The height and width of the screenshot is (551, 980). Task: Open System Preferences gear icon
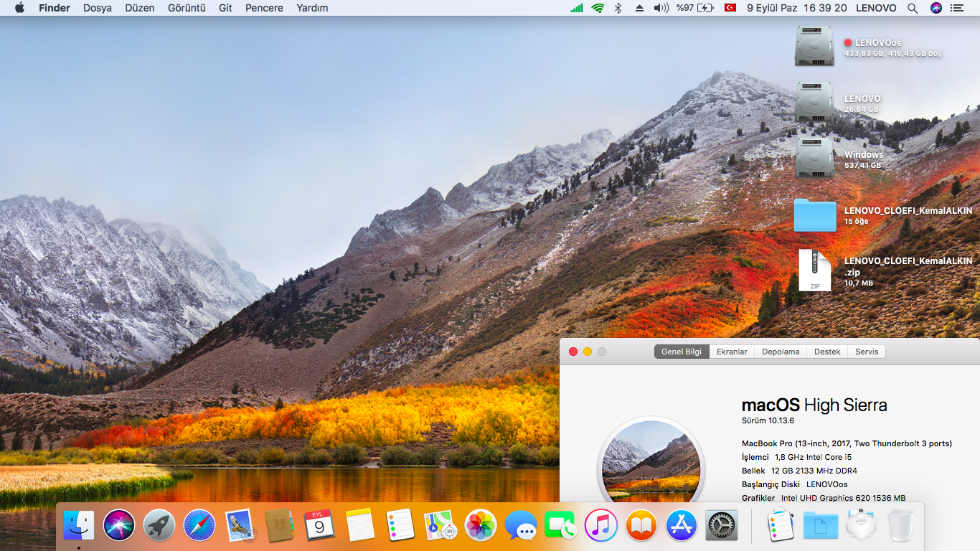click(x=722, y=526)
